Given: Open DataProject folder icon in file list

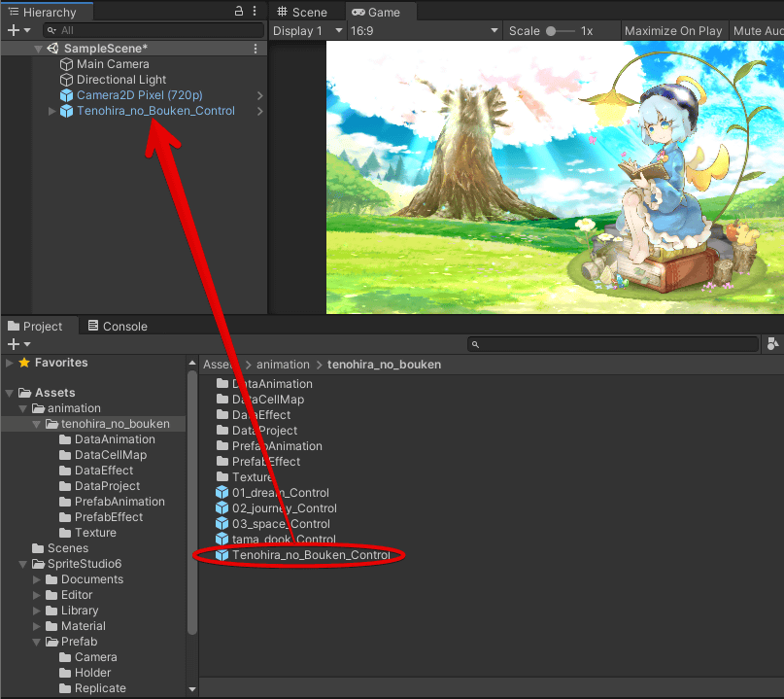Looking at the screenshot, I should click(222, 430).
